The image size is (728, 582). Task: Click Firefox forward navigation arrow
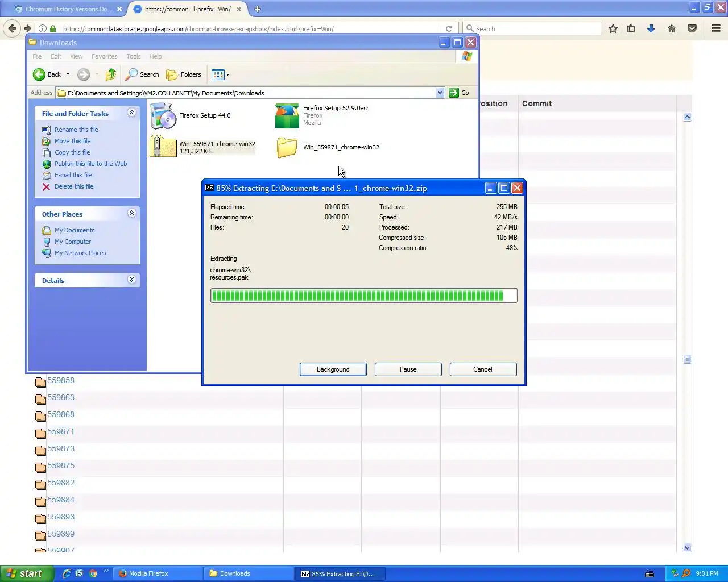coord(27,28)
